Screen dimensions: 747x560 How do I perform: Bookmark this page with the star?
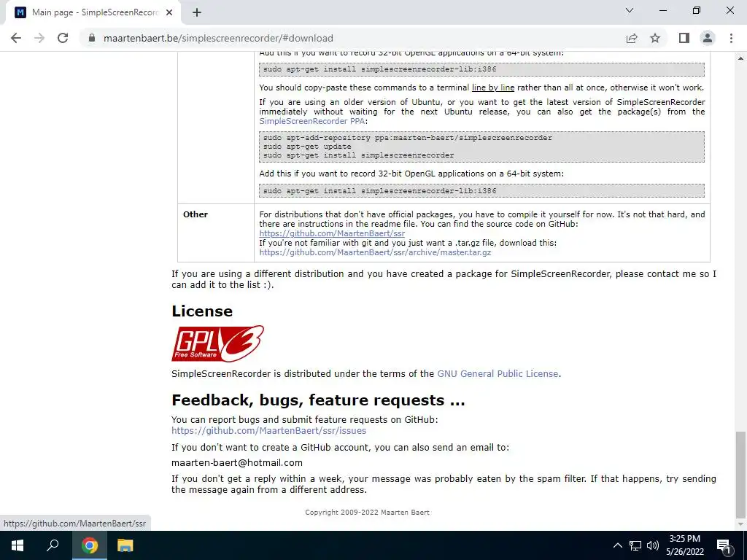pyautogui.click(x=655, y=38)
